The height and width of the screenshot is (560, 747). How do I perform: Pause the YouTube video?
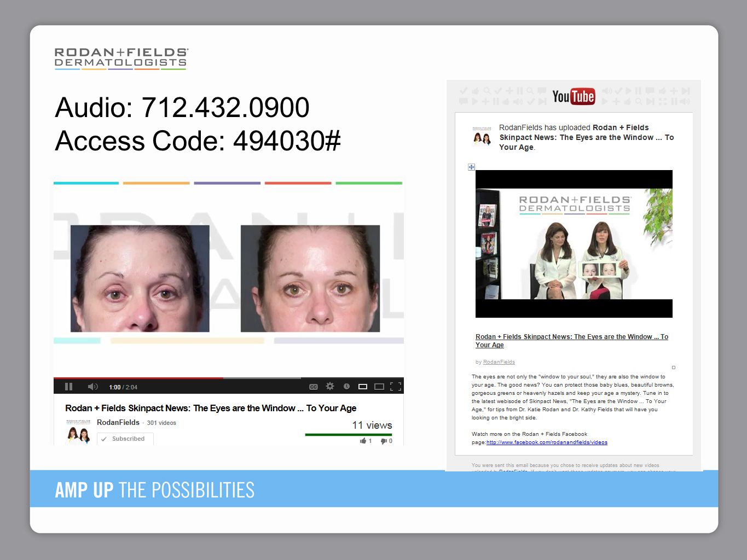(x=68, y=387)
